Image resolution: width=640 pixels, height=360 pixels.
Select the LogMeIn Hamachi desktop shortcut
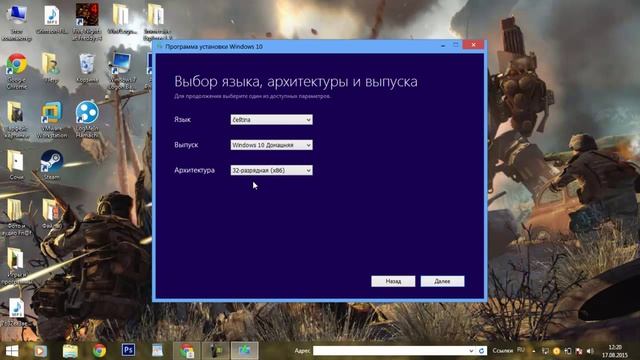point(87,118)
